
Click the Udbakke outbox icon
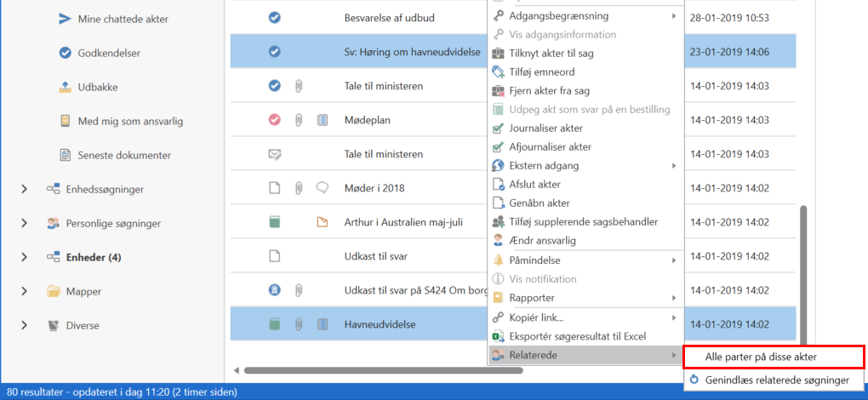pyautogui.click(x=65, y=87)
